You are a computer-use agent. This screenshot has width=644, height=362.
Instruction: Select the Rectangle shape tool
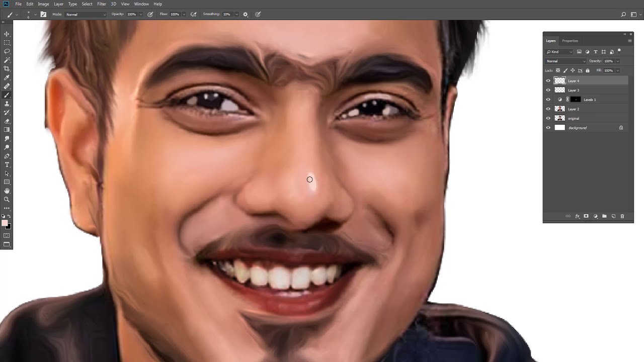point(7,182)
